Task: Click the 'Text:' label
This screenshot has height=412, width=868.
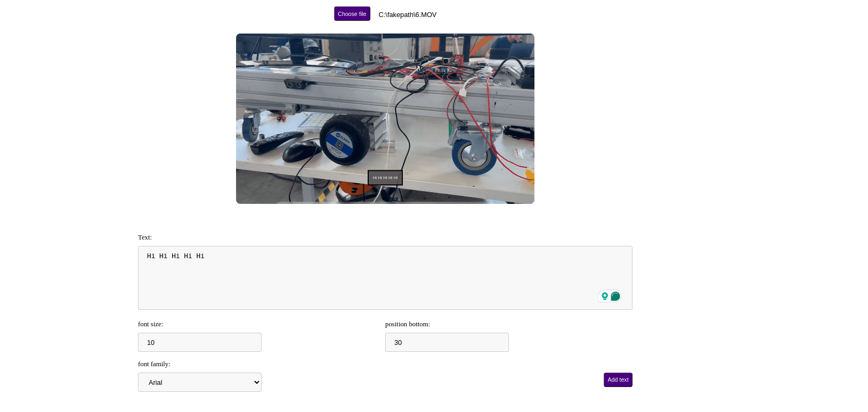Action: pos(145,237)
